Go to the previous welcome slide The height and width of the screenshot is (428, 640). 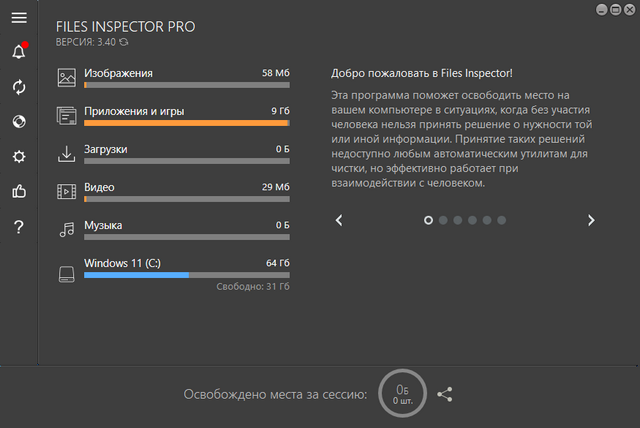coord(339,220)
